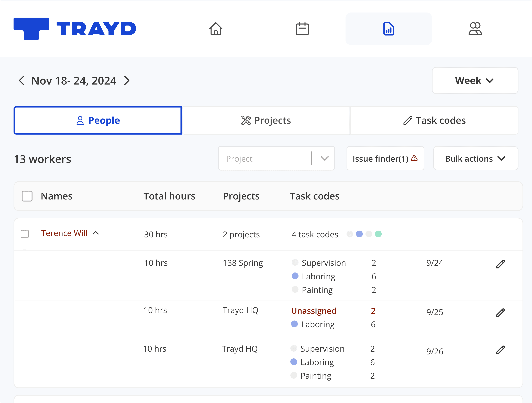Edit the 9/24 138 Spring entry
This screenshot has width=532, height=403.
[x=500, y=264]
